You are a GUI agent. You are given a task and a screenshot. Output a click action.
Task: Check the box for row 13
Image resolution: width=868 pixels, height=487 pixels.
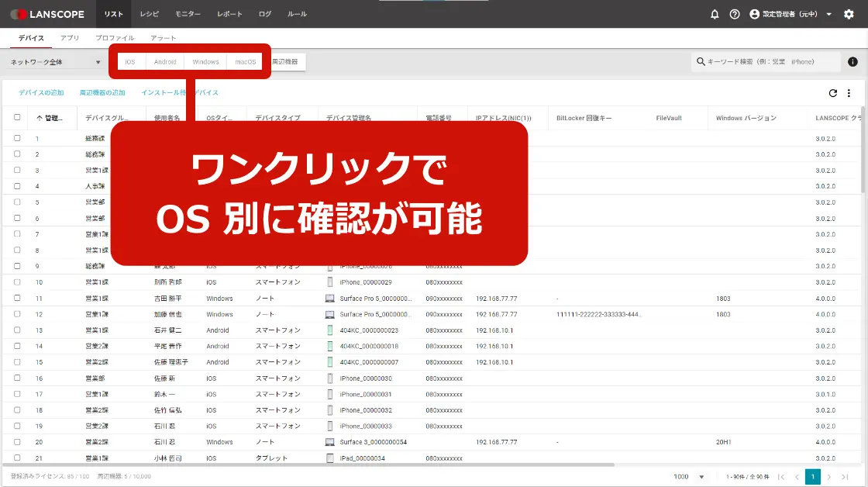tap(17, 330)
